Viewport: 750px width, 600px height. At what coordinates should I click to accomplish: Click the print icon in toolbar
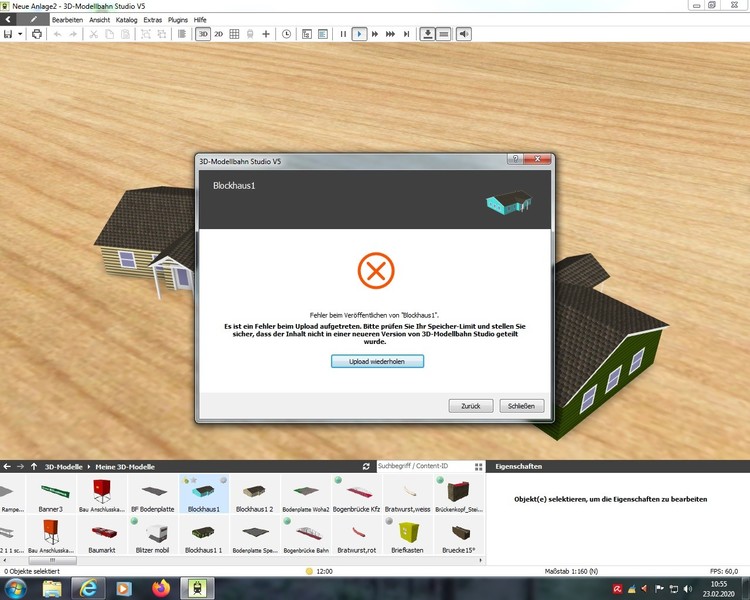click(37, 34)
